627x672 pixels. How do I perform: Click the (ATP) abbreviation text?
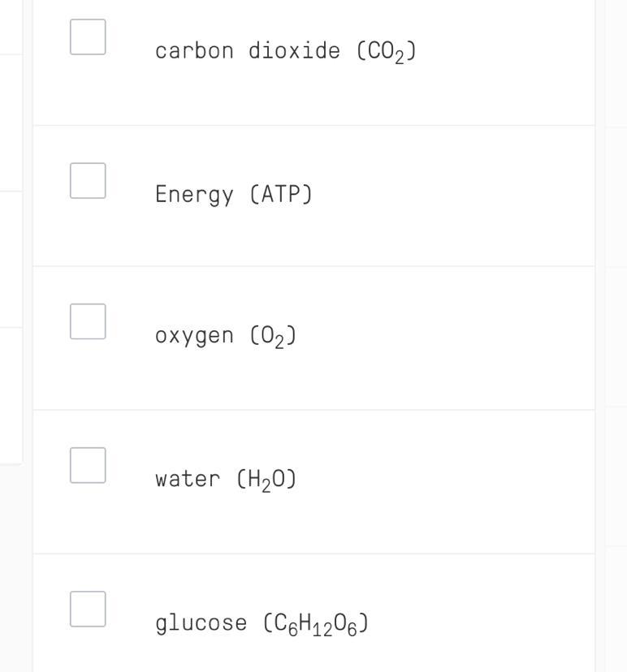click(281, 195)
